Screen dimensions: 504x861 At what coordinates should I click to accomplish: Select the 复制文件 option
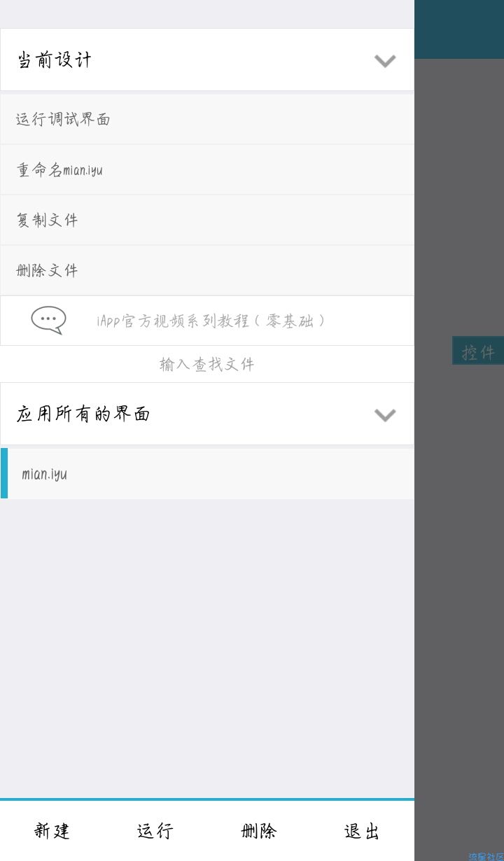207,220
